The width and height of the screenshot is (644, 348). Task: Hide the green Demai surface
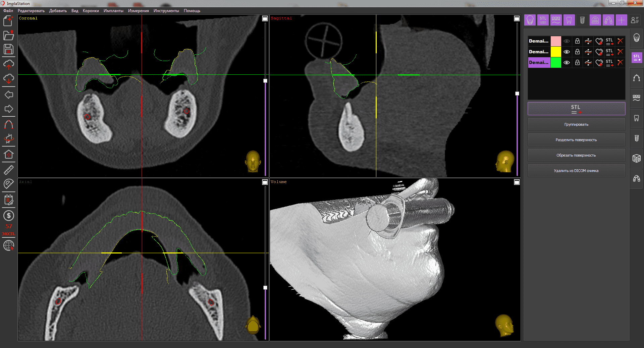(567, 63)
